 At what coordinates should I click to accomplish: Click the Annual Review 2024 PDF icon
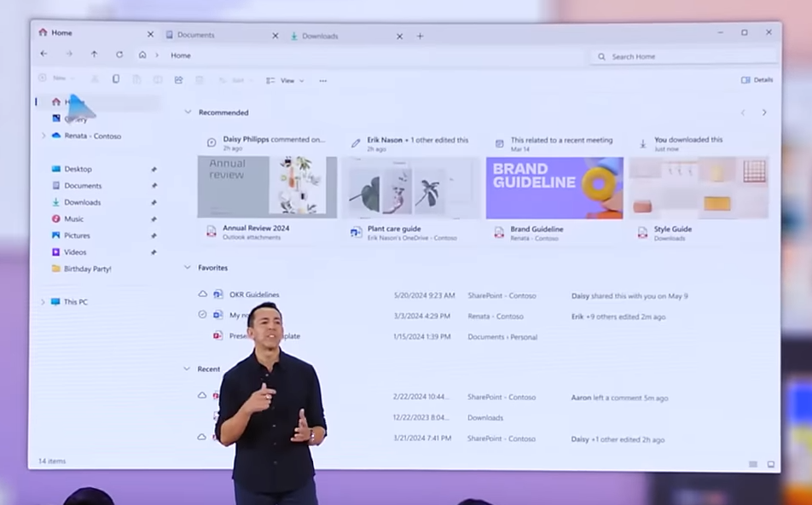point(212,231)
